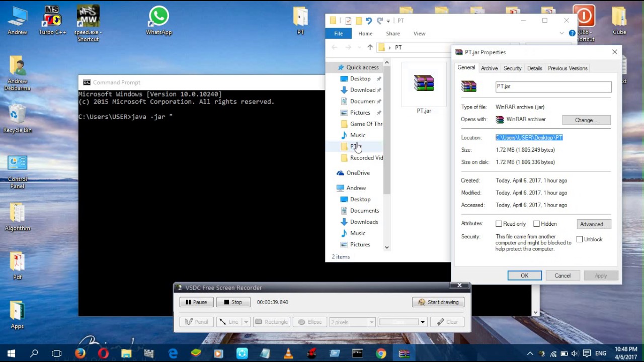644x362 pixels.
Task: Select the Turbo C++ desktop icon
Action: click(x=52, y=21)
